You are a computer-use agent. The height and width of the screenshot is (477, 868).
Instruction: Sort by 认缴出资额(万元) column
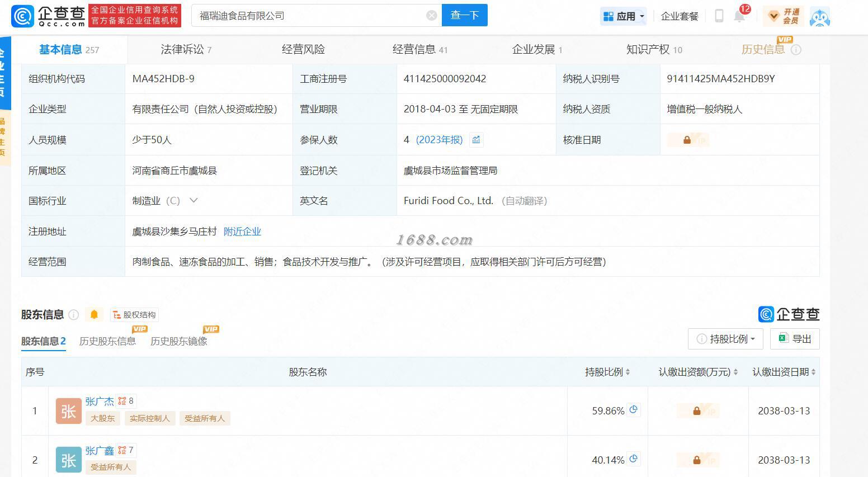tap(698, 372)
